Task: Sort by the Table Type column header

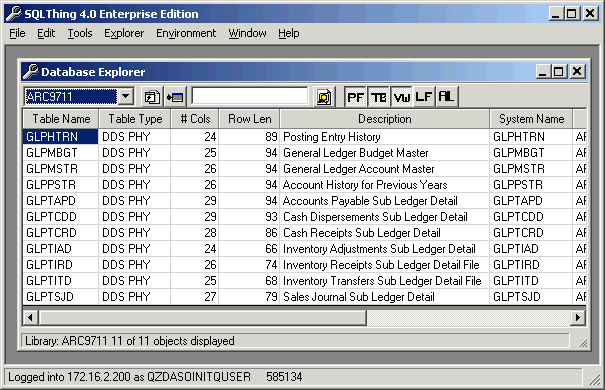Action: (135, 119)
